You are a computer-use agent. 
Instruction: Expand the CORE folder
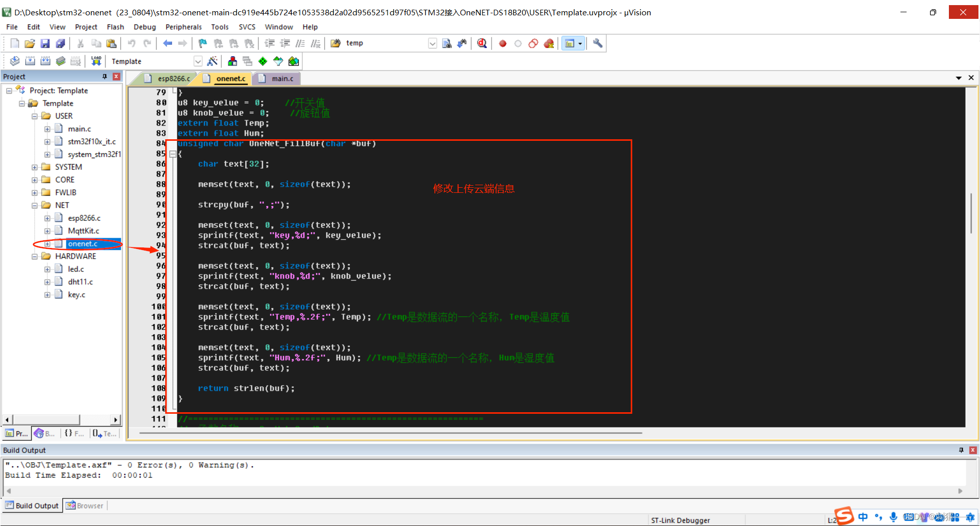tap(35, 180)
